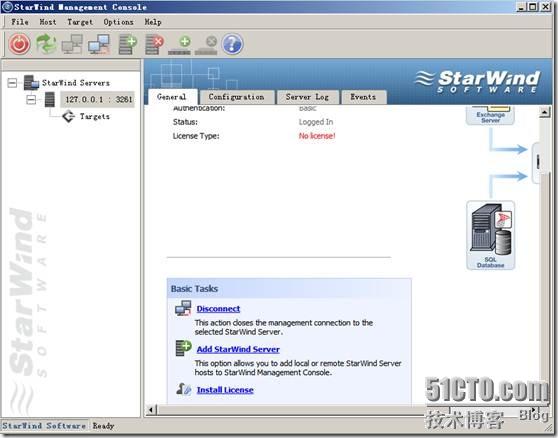
Task: Close the StarWind Management Console window
Action: [x=546, y=7]
